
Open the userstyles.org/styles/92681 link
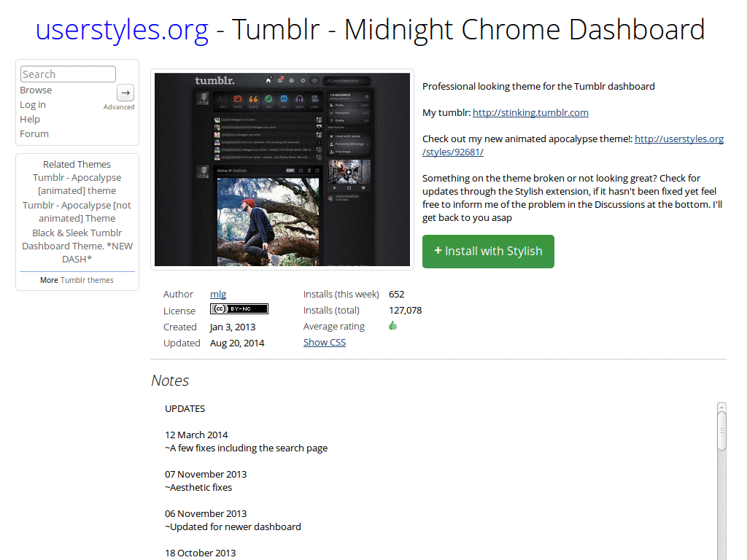tap(573, 145)
